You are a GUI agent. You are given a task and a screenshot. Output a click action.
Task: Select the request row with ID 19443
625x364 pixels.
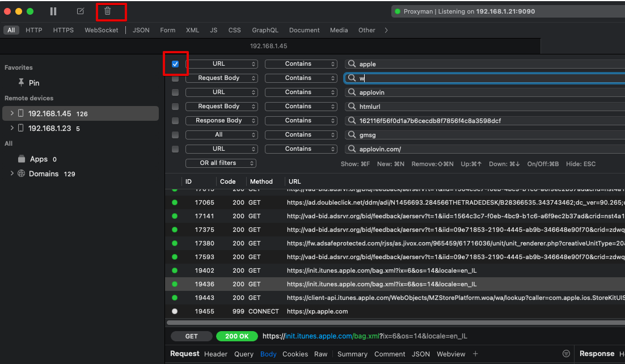click(340, 297)
